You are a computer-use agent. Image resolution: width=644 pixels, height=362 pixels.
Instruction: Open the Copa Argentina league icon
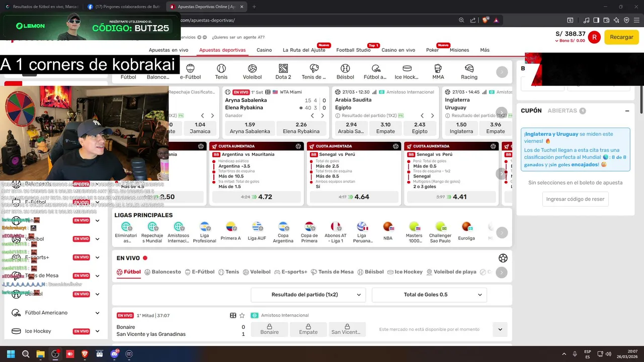coord(283,232)
